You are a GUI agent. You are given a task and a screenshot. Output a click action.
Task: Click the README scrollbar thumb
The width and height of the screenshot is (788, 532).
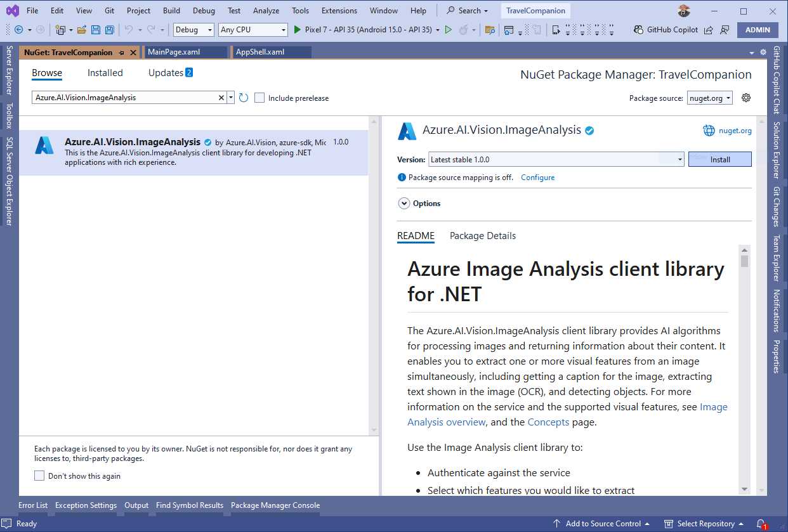(x=745, y=262)
